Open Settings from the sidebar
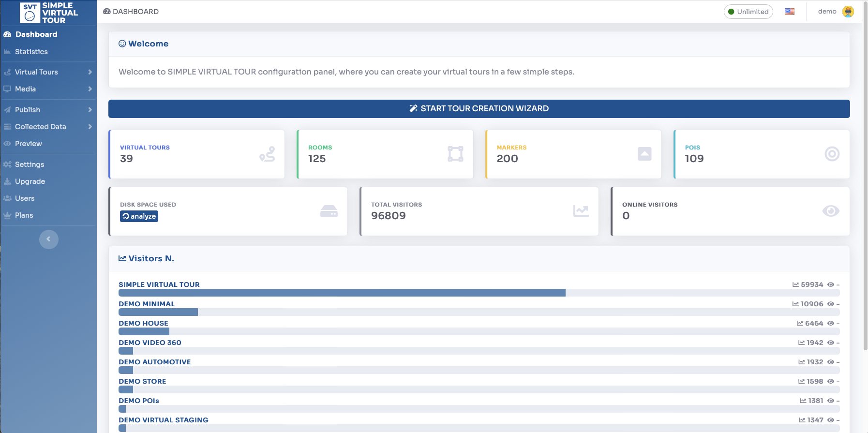The height and width of the screenshot is (433, 868). tap(30, 164)
